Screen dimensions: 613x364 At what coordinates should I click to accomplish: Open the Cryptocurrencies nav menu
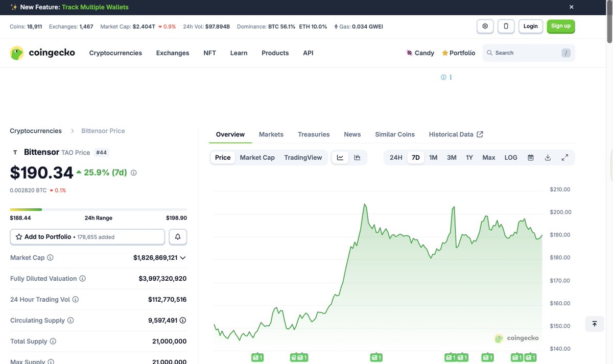(x=115, y=53)
